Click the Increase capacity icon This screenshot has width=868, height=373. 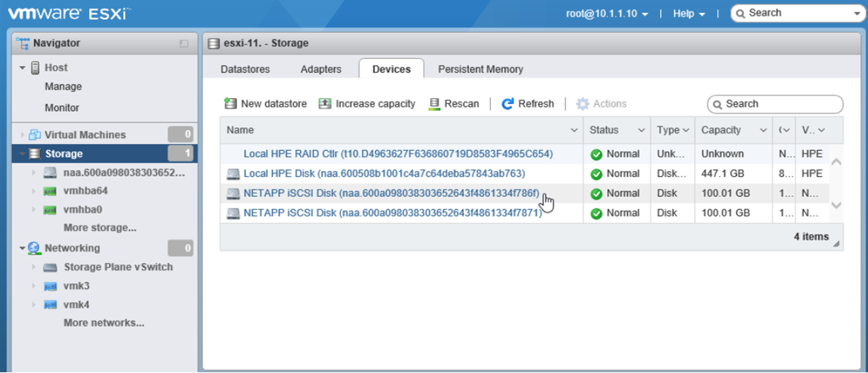pos(324,104)
